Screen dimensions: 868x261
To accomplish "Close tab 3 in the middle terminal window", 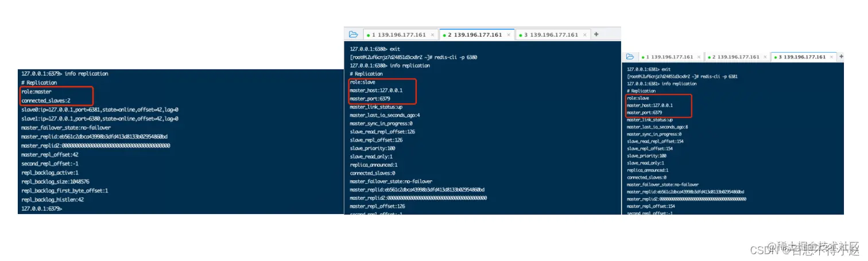I will click(x=584, y=35).
